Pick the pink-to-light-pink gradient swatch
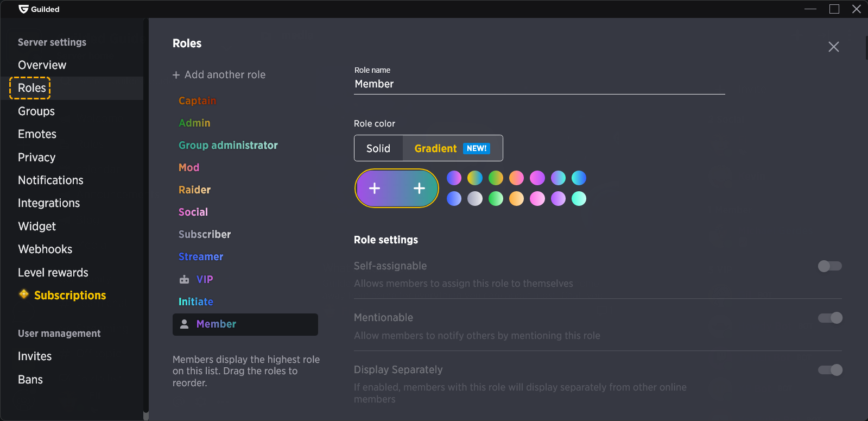868x421 pixels. [x=537, y=199]
